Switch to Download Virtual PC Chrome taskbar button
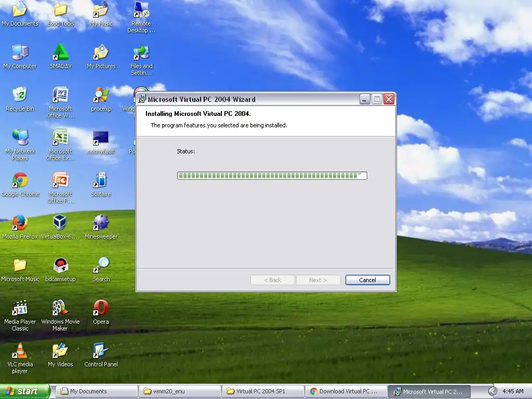Viewport: 532px width, 399px height. 346,391
